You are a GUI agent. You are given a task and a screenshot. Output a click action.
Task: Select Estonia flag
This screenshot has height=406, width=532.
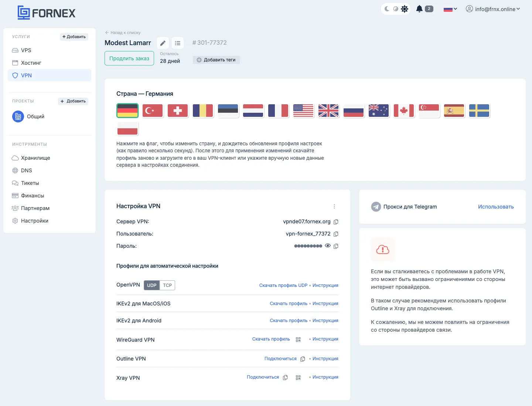tap(228, 111)
